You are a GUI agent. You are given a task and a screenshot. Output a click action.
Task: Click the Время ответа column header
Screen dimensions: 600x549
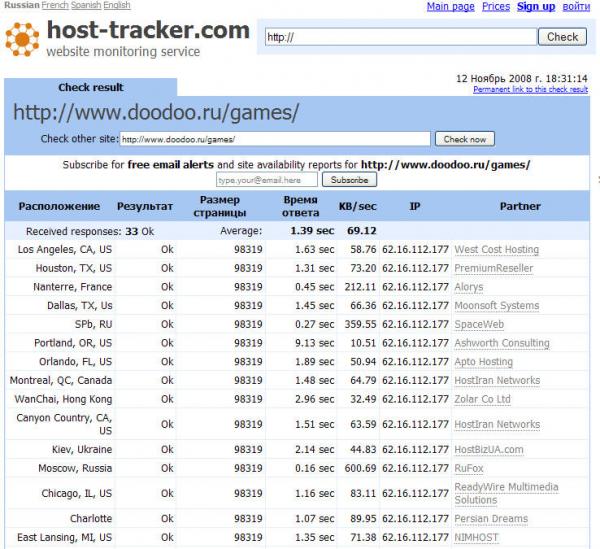coord(300,206)
